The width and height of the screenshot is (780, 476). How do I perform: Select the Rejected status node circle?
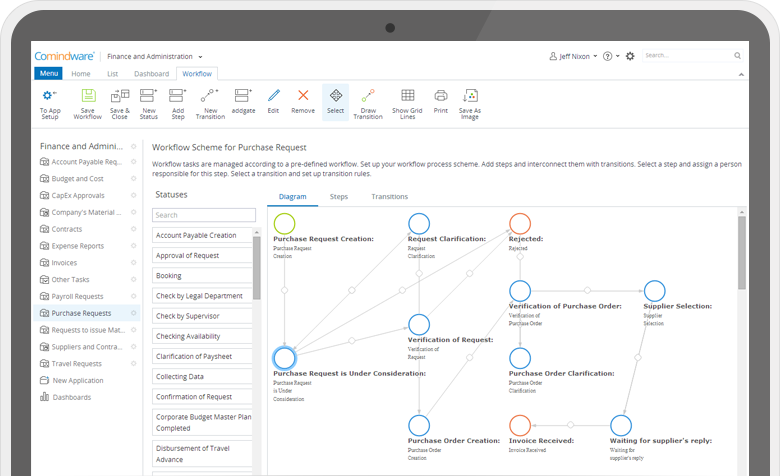520,224
